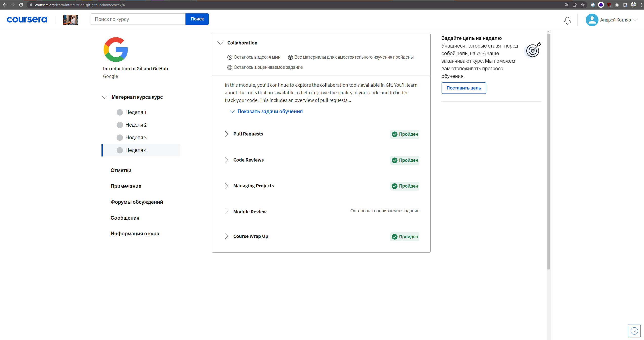Screen dimensions: 644x340
Task: Click the site lock icon in address bar
Action: click(31, 5)
